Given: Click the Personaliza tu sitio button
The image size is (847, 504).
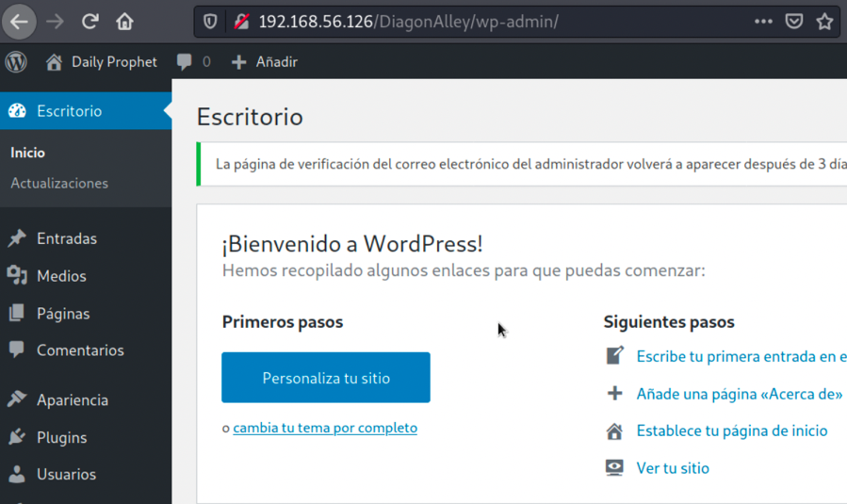Looking at the screenshot, I should [x=326, y=378].
